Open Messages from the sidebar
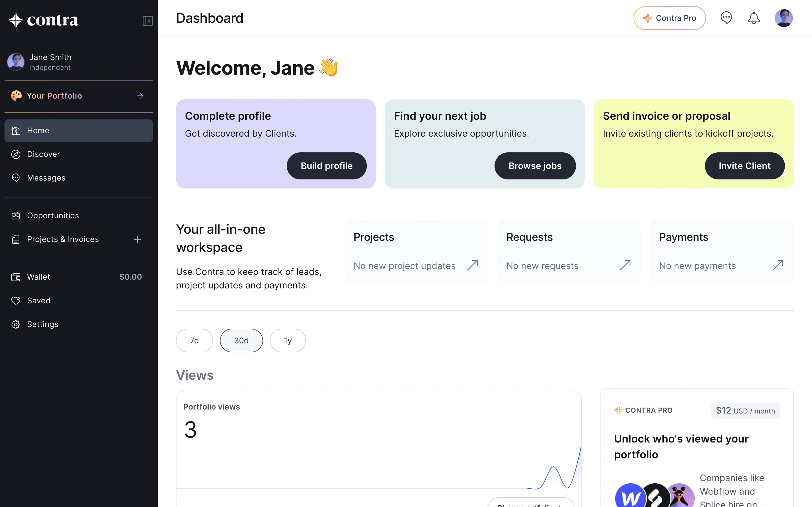This screenshot has width=812, height=507. coord(46,177)
